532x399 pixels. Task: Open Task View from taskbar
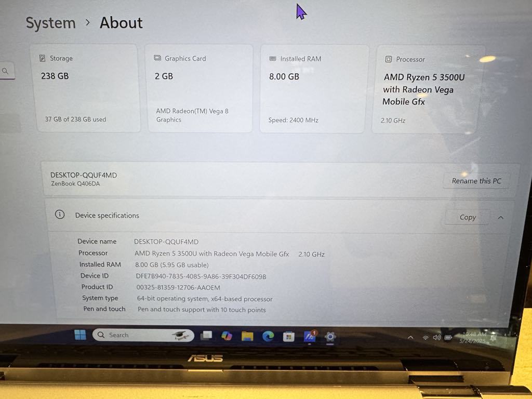[206, 336]
